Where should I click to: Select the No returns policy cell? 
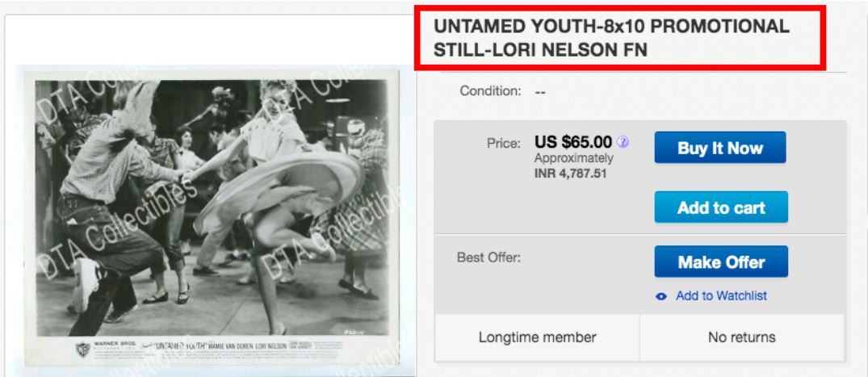742,337
